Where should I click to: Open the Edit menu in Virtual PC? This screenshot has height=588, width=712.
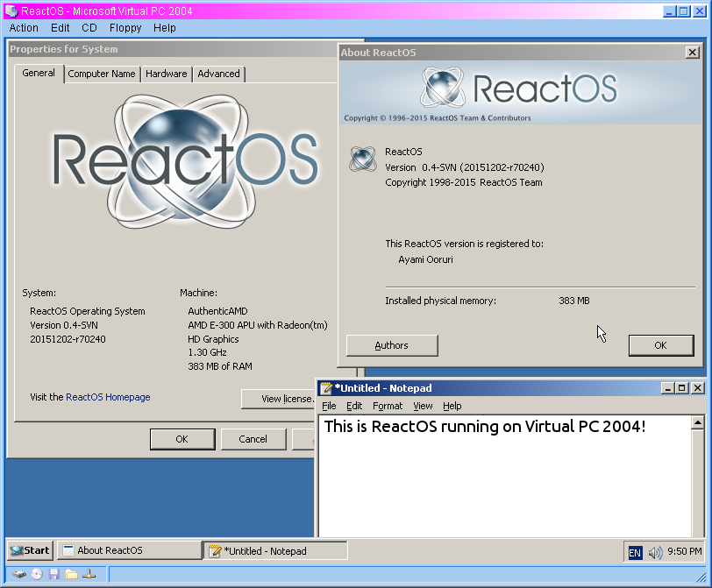(60, 28)
